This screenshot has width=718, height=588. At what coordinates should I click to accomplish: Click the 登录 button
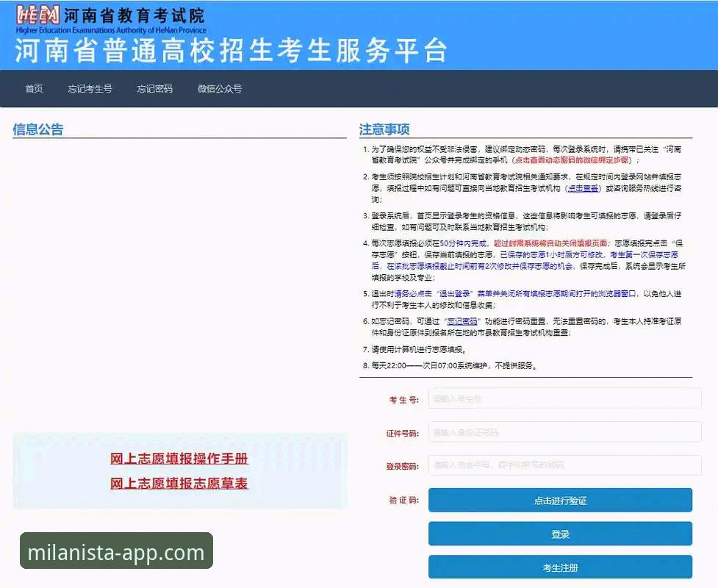(x=560, y=534)
